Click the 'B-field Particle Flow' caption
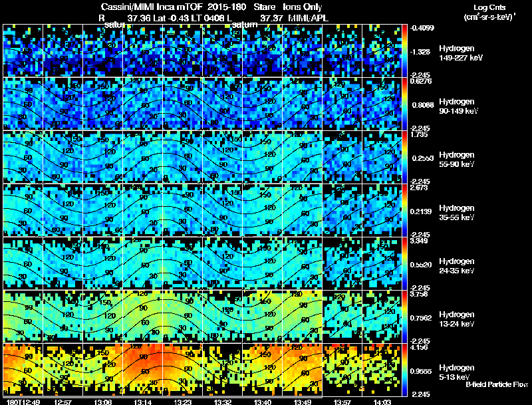This screenshot has width=532, height=405. coord(497,384)
